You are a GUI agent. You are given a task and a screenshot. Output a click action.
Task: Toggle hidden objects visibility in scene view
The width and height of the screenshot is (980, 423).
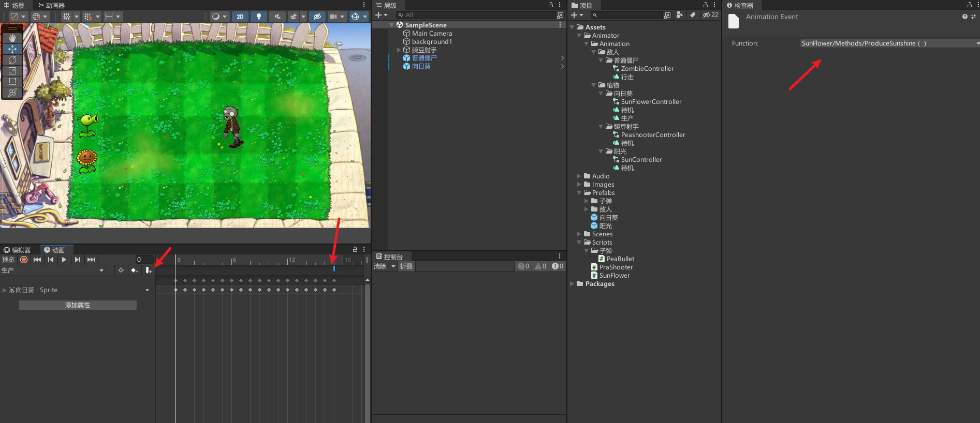click(x=317, y=17)
